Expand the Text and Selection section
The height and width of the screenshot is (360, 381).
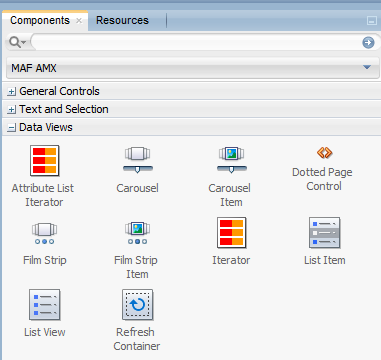[x=11, y=110]
